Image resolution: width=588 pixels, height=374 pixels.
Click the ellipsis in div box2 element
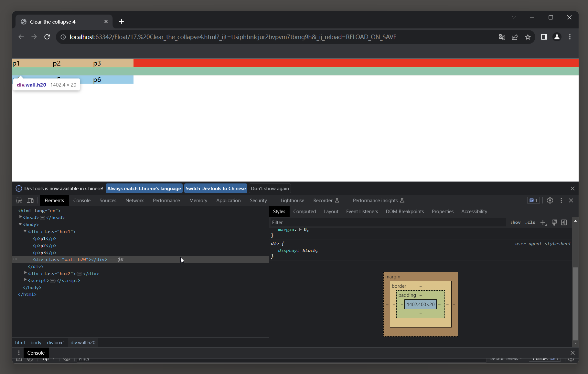[x=79, y=274]
